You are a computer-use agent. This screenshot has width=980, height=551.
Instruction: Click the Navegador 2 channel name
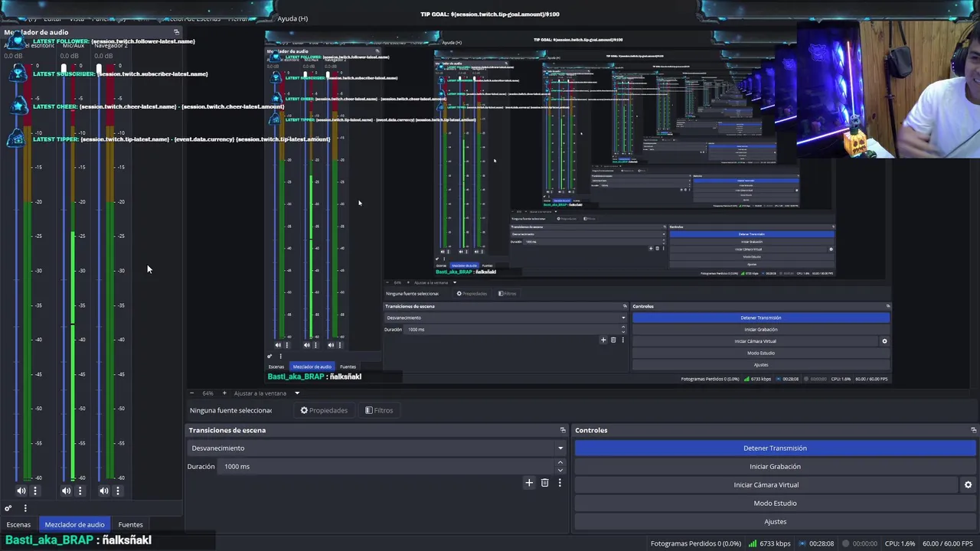[x=111, y=46]
